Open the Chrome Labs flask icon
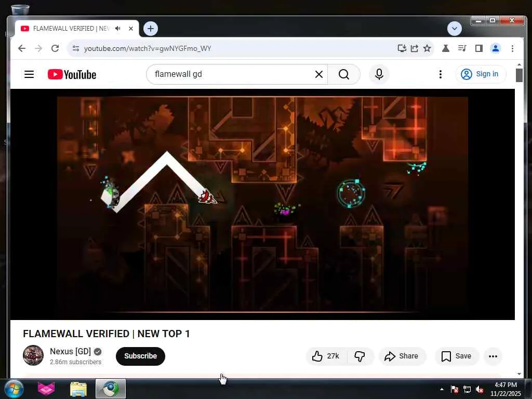This screenshot has width=532, height=399. click(x=446, y=48)
